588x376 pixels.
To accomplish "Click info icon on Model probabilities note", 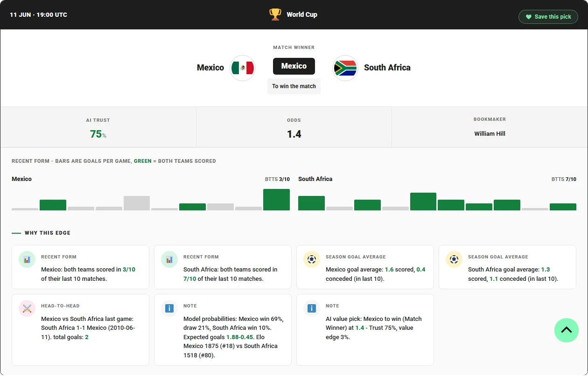I will click(169, 308).
